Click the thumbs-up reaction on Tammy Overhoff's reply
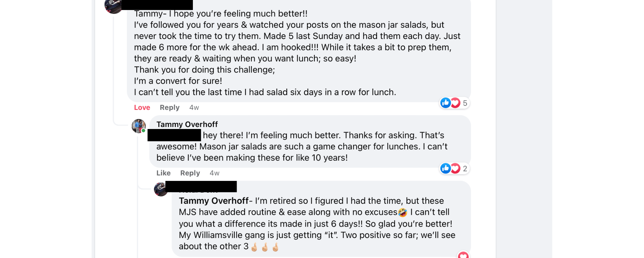The image size is (644, 258). (x=446, y=168)
